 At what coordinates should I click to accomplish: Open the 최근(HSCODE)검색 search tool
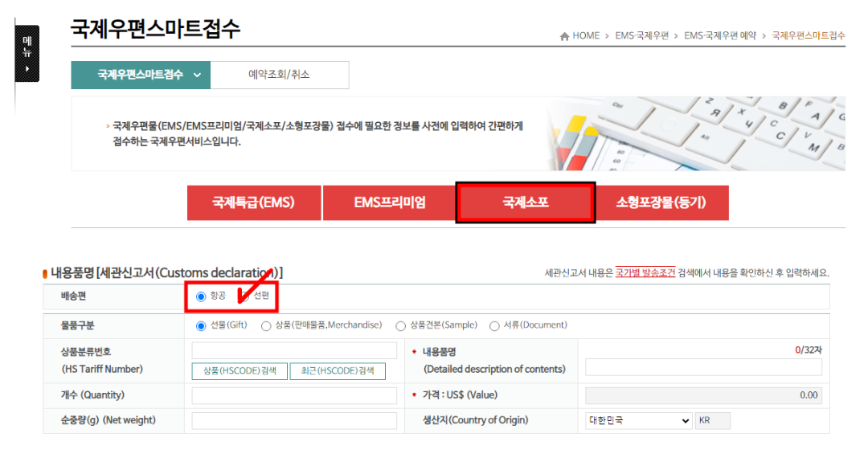pyautogui.click(x=338, y=371)
